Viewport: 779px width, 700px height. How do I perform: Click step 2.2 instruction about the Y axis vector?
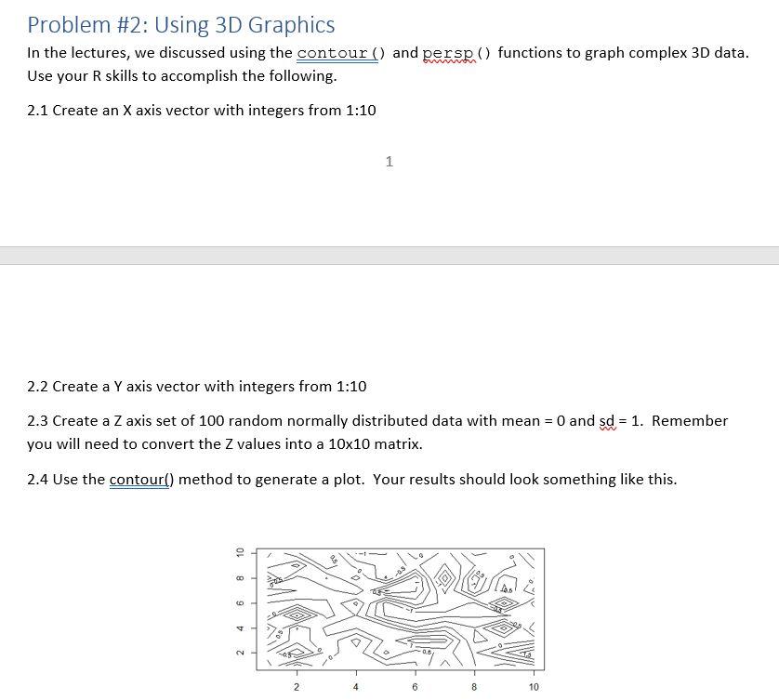[195, 386]
